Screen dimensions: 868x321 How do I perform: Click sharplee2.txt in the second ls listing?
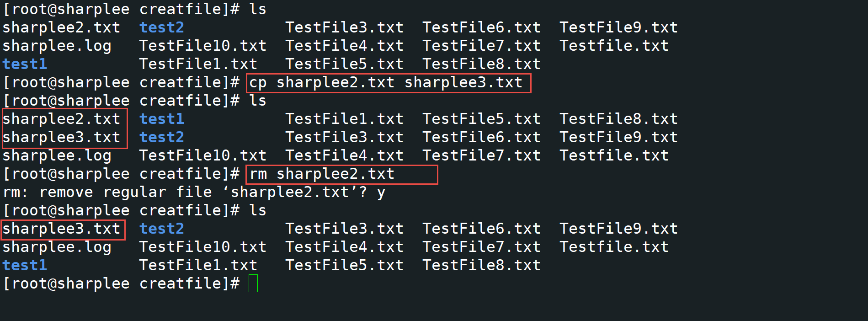(x=61, y=119)
